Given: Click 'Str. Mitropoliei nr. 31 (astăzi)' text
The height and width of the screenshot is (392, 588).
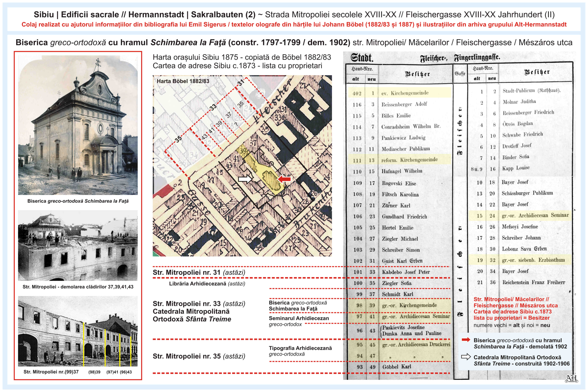Looking at the screenshot, I should 199,272.
